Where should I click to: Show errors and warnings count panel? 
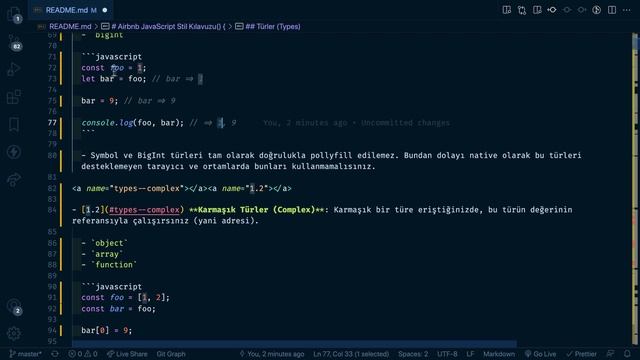pyautogui.click(x=83, y=354)
